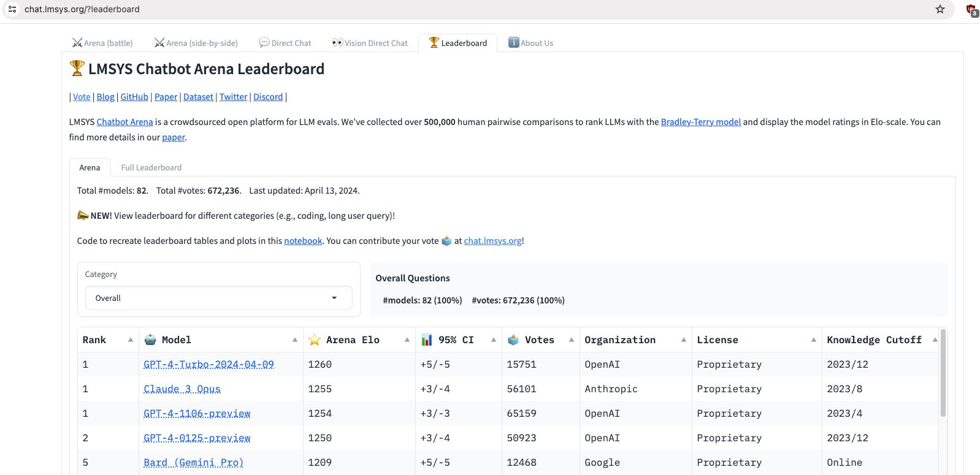Click the site info icon in address bar
This screenshot has width=980, height=475.
point(12,9)
